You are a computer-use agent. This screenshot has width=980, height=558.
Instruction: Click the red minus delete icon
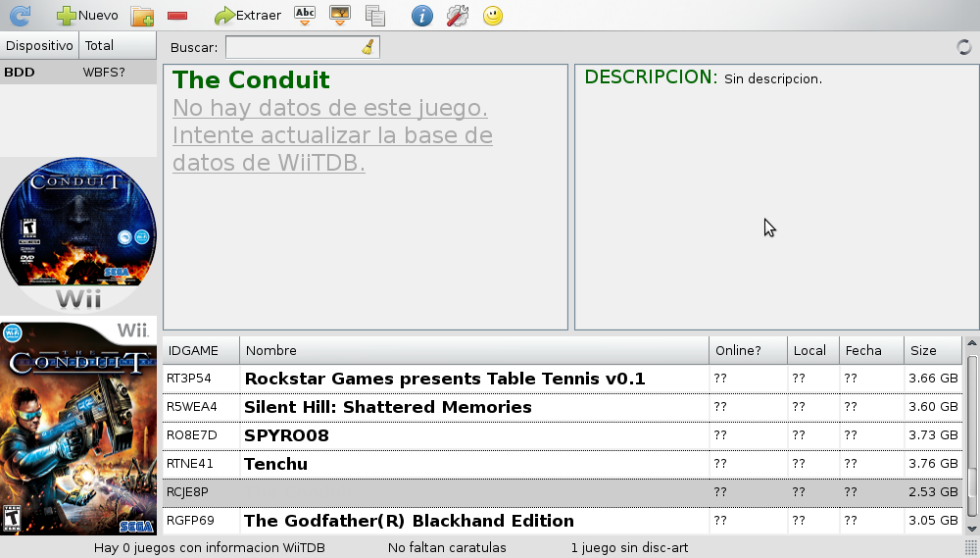pos(177,16)
